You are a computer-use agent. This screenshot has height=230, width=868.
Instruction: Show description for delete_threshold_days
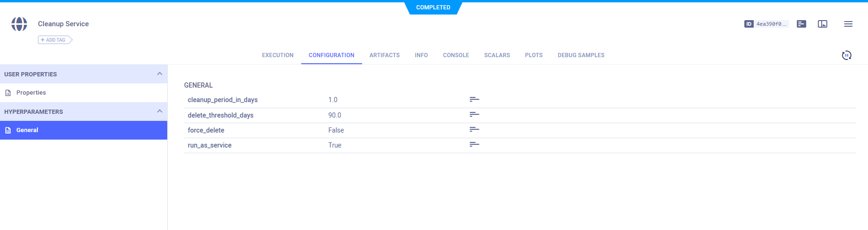click(x=474, y=114)
